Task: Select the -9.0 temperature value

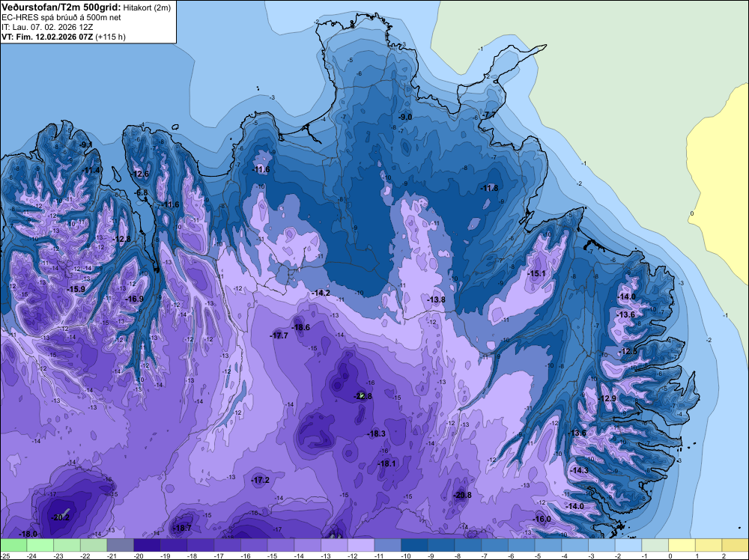Action: click(x=405, y=117)
